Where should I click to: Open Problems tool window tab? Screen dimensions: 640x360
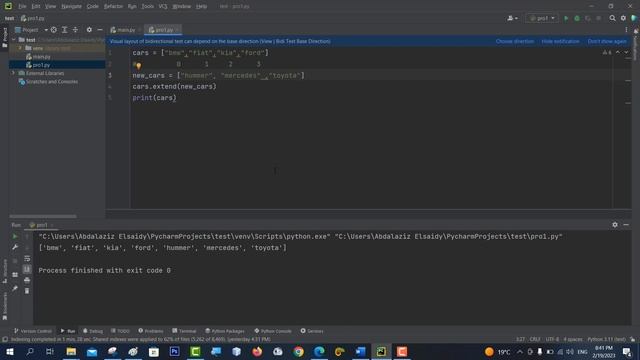pyautogui.click(x=151, y=331)
